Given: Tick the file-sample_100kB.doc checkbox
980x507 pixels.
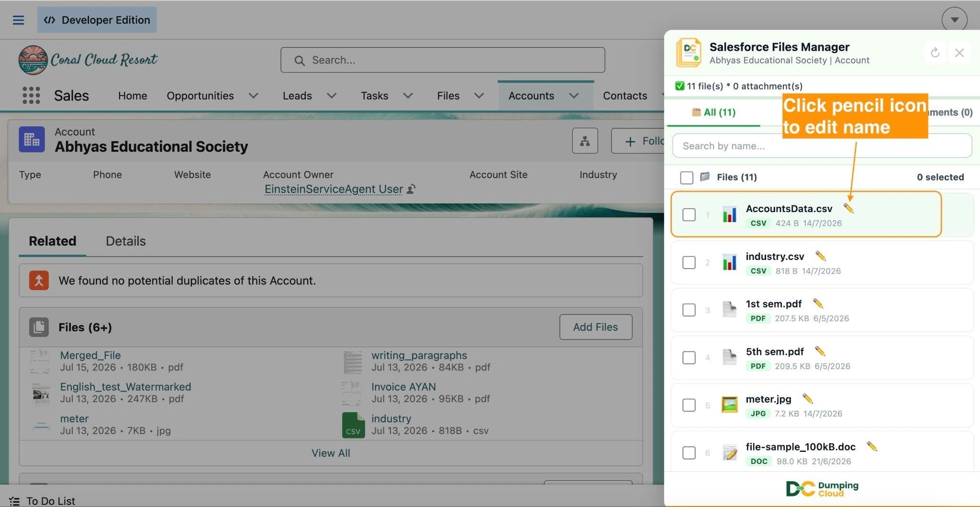Looking at the screenshot, I should click(689, 452).
